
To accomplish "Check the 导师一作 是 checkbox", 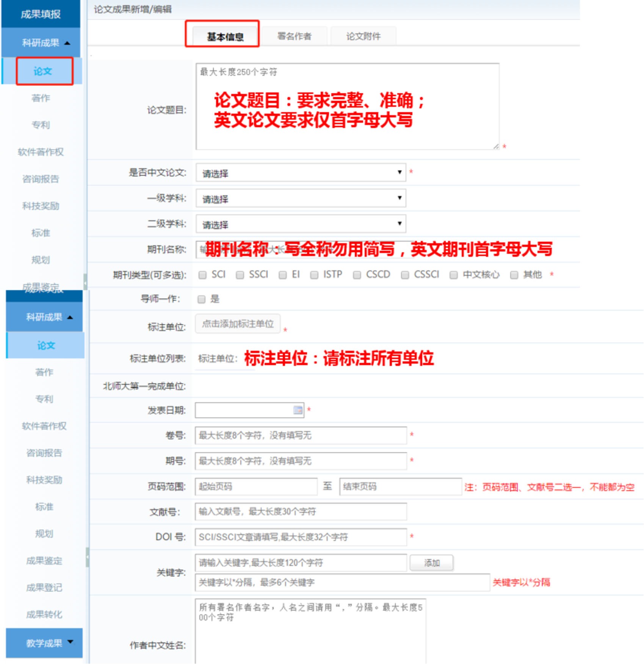I will coord(202,300).
